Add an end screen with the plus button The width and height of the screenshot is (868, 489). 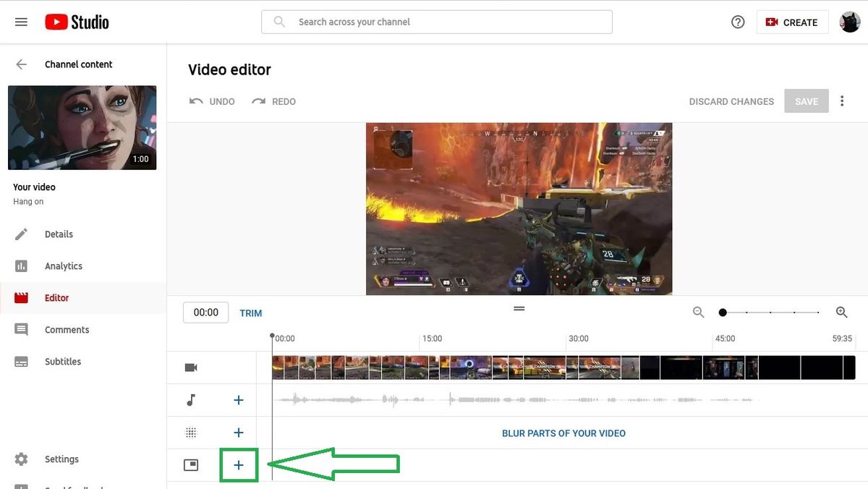pyautogui.click(x=239, y=464)
